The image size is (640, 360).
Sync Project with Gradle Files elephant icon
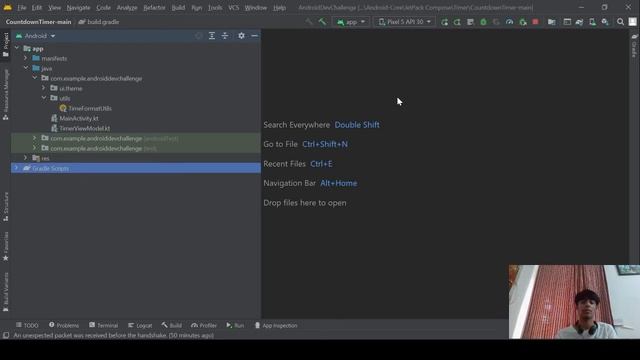pos(579,22)
